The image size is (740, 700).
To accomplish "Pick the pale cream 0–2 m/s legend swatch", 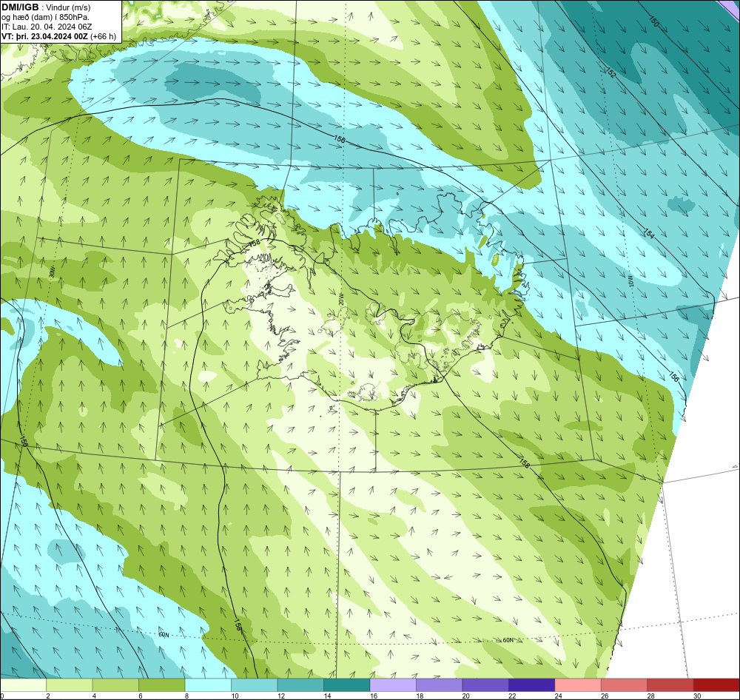I will tap(23, 685).
